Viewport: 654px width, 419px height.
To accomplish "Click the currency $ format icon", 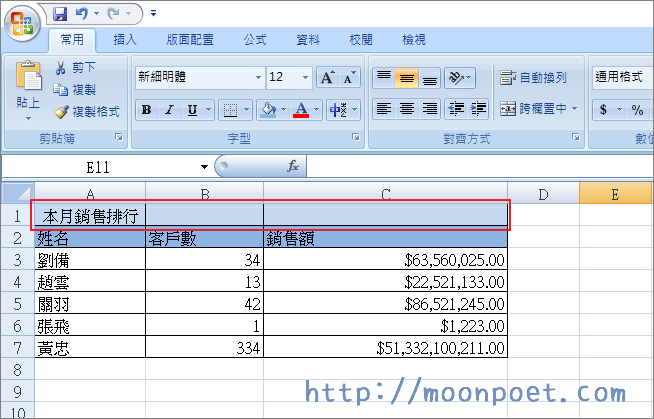I will (604, 110).
